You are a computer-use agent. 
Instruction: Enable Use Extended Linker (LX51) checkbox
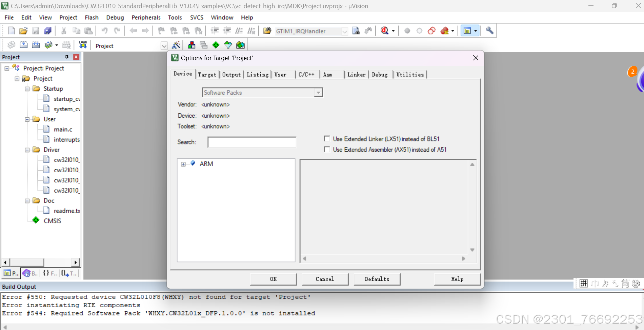pos(327,139)
